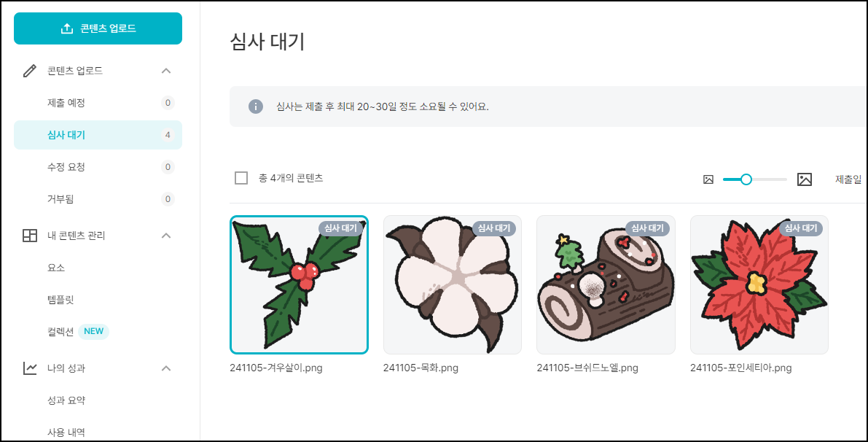This screenshot has width=868, height=442.
Task: Select the 수정 요청 menu item
Action: [x=98, y=167]
